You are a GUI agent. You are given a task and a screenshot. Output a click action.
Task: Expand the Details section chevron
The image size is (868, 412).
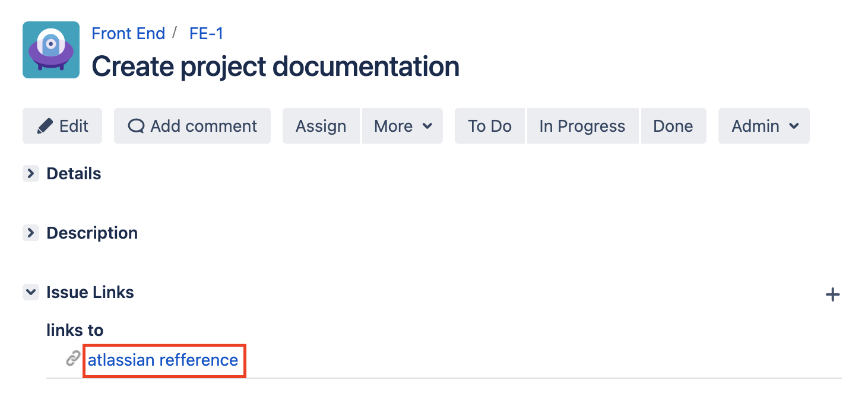30,173
